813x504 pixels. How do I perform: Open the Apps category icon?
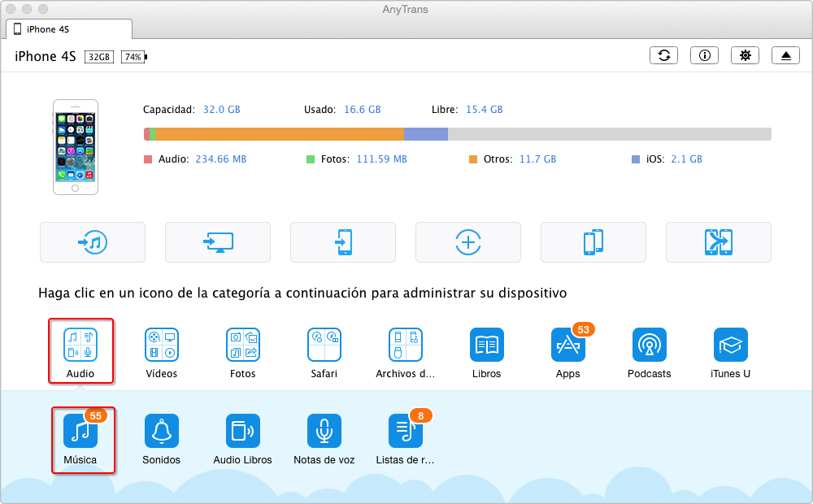point(567,345)
